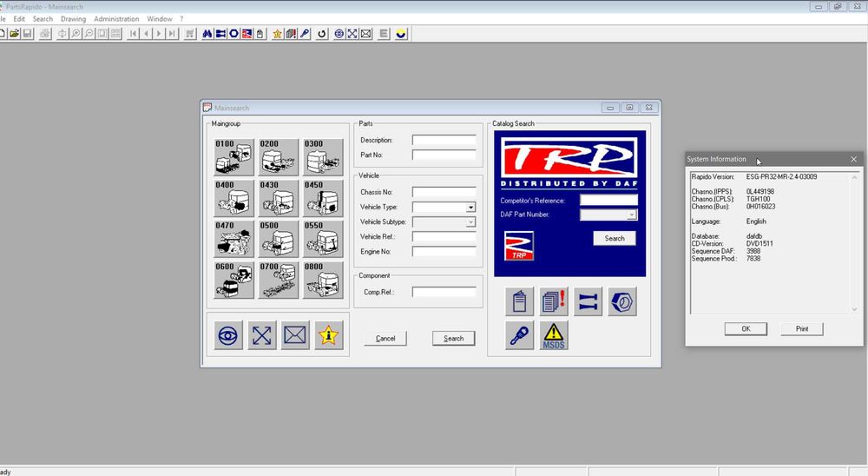
Task: Click the Chassis No input field
Action: click(444, 192)
